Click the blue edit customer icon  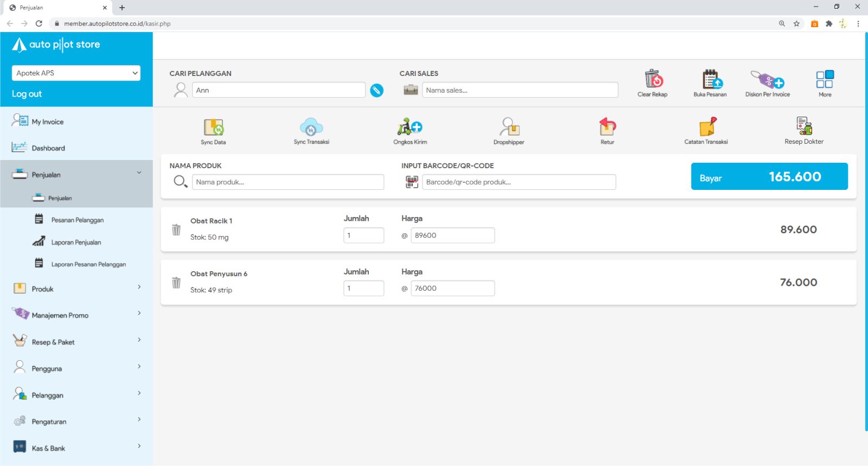pos(376,91)
